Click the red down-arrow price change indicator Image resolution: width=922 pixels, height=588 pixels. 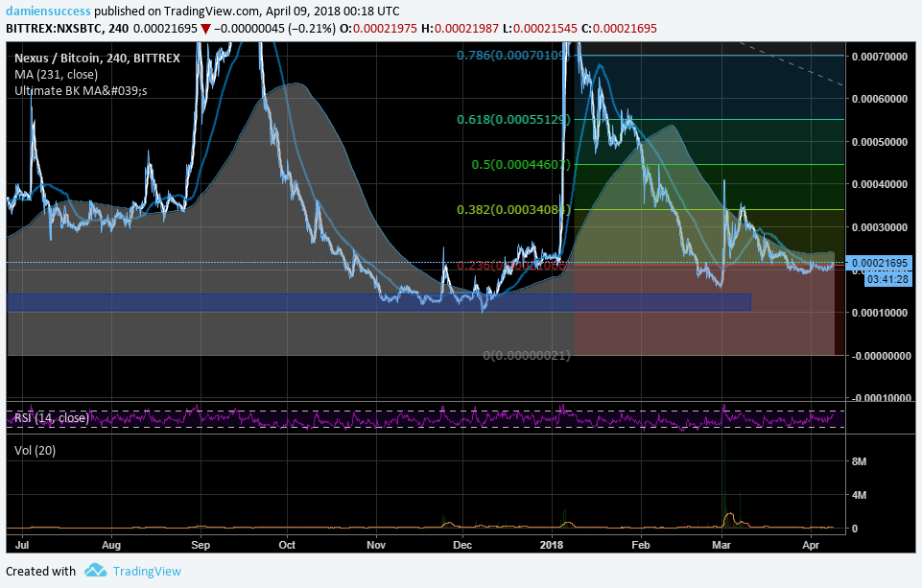(x=205, y=29)
